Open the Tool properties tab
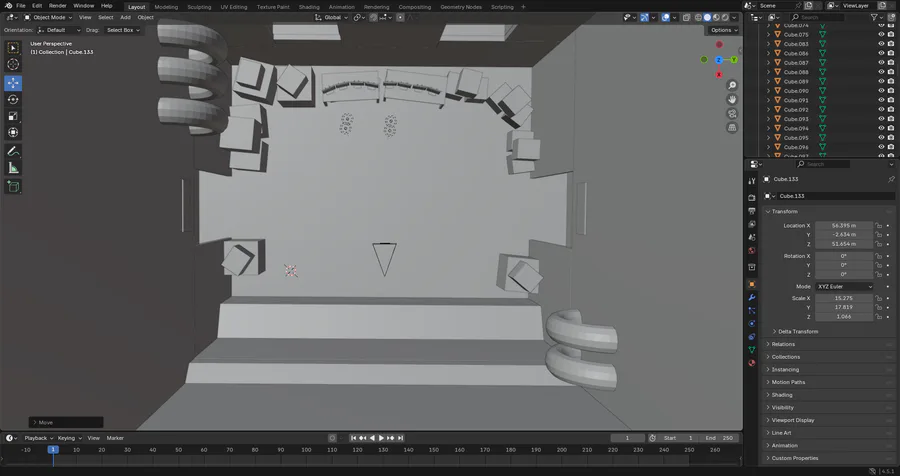 [752, 181]
